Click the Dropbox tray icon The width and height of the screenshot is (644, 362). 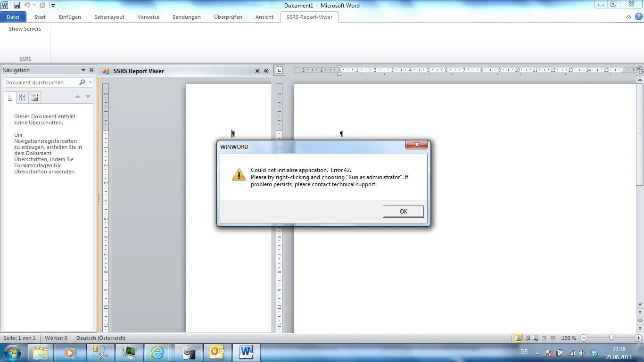point(594,353)
